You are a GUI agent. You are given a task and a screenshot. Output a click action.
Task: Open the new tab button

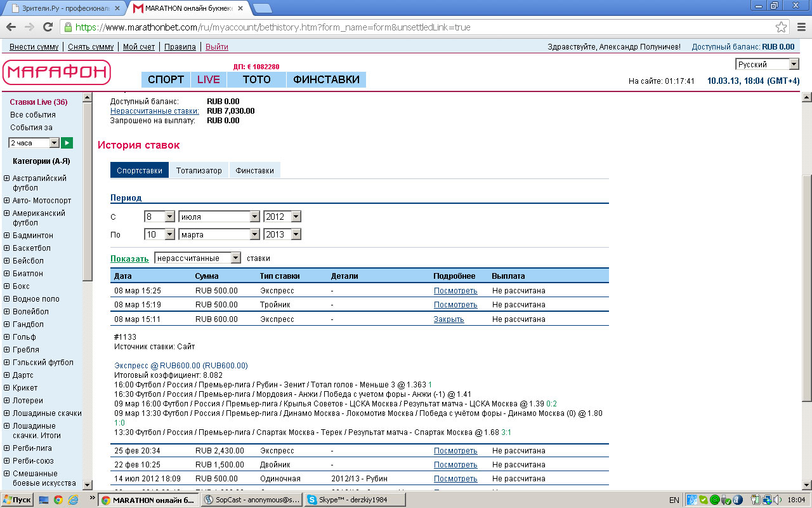[x=262, y=8]
